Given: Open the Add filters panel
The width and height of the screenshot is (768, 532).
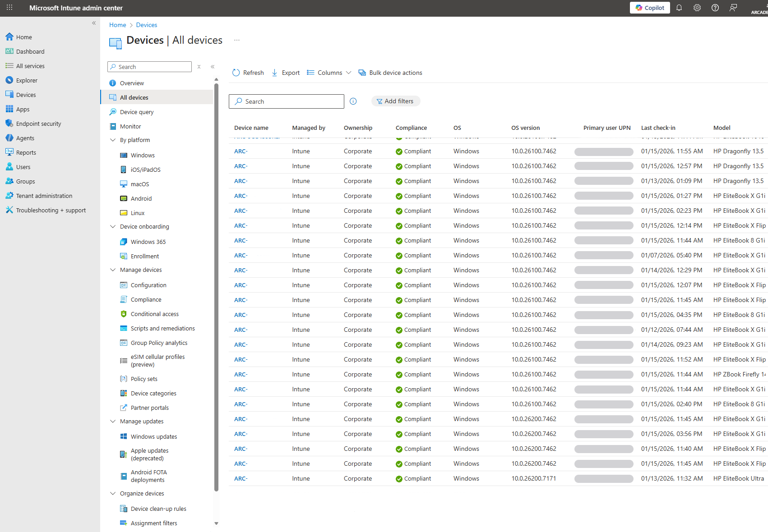Looking at the screenshot, I should pyautogui.click(x=395, y=101).
